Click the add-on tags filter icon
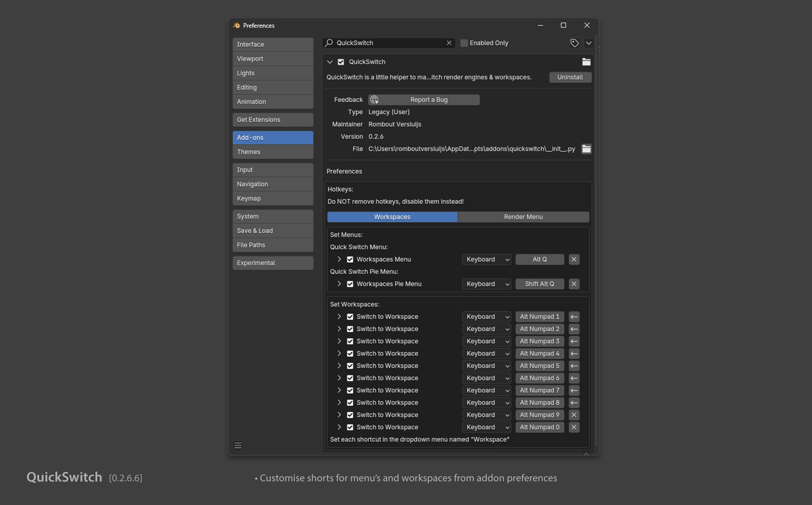Screen dimensions: 812x505 574,43
